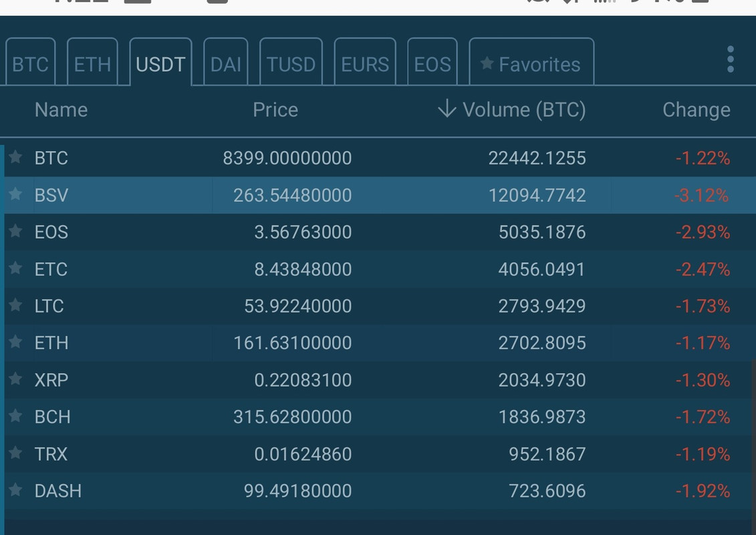
Task: Switch to the DAI market tab
Action: [226, 62]
